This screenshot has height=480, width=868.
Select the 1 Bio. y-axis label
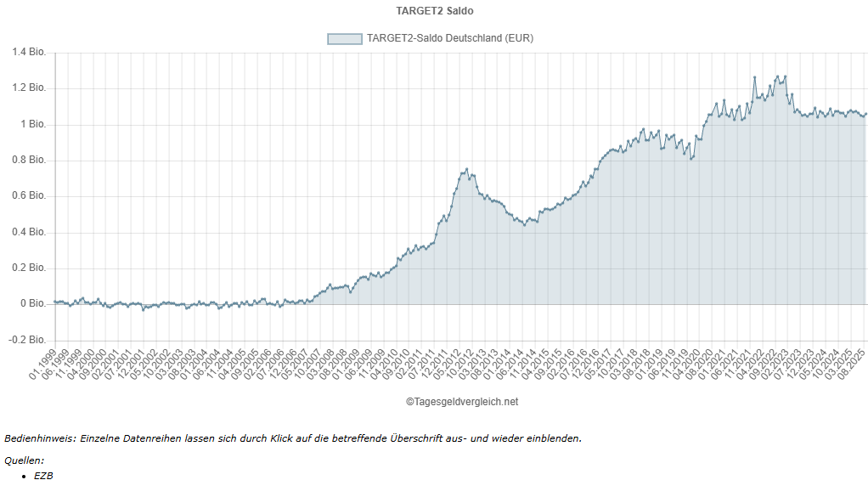click(32, 124)
